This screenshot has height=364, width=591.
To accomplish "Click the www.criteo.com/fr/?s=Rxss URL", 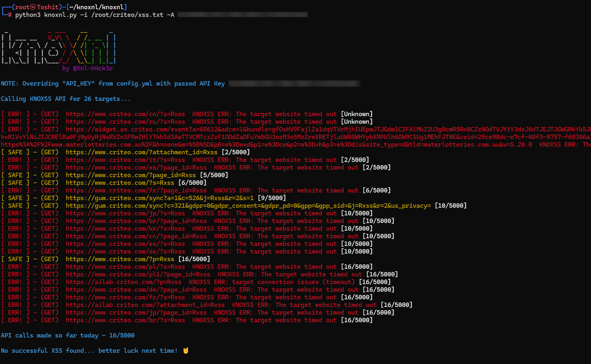I will tap(126, 298).
